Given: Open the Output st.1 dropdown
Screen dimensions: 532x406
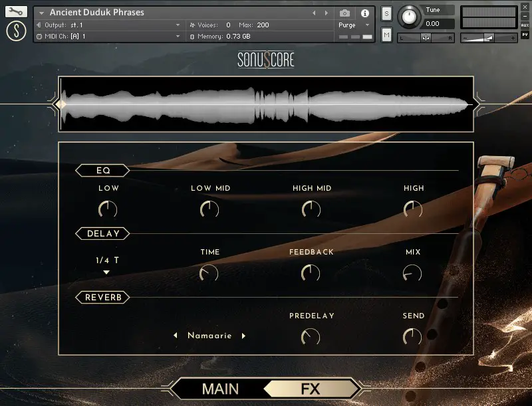Looking at the screenshot, I should (100, 24).
